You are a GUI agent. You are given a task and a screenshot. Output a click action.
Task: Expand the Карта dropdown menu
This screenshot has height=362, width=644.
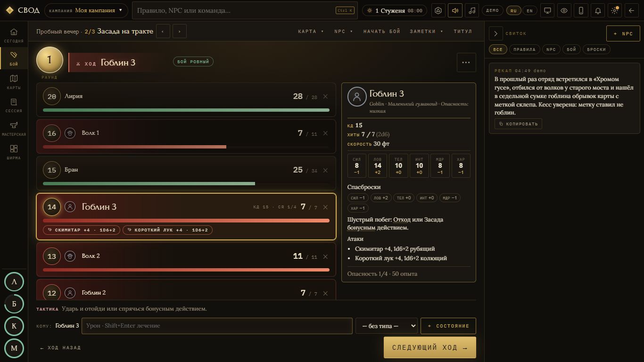[x=311, y=31]
